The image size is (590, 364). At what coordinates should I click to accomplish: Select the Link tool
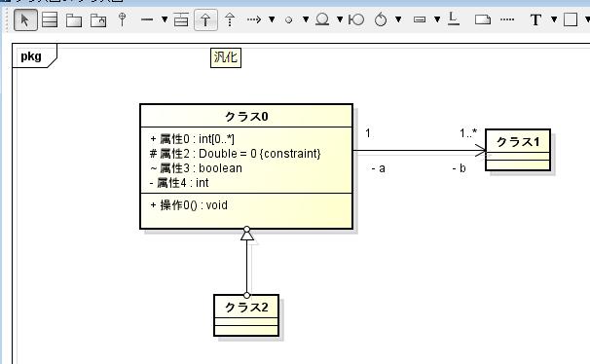coord(454,18)
